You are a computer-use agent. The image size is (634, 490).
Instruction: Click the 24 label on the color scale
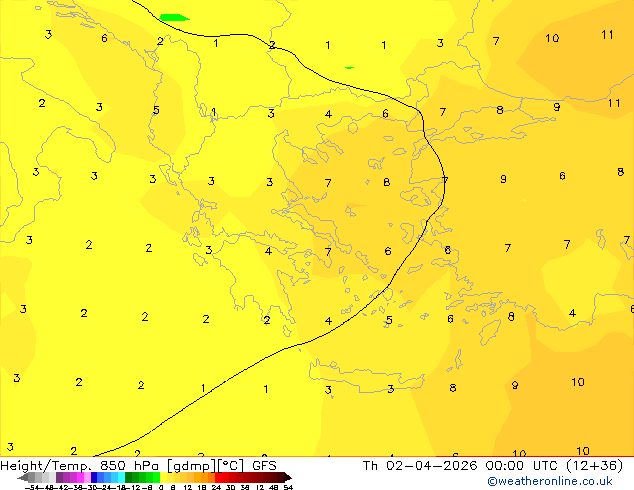[216, 487]
